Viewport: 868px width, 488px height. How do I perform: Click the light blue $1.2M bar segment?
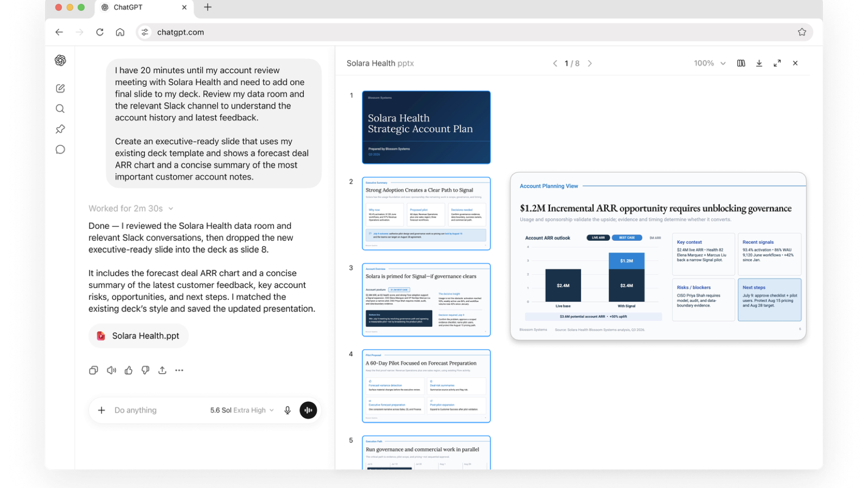click(627, 261)
